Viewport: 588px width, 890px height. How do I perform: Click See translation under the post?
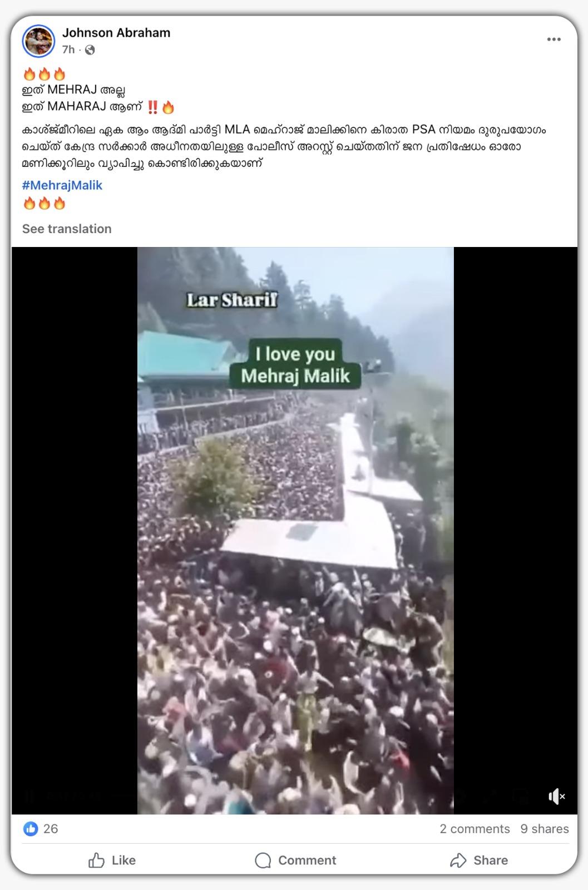coord(67,229)
